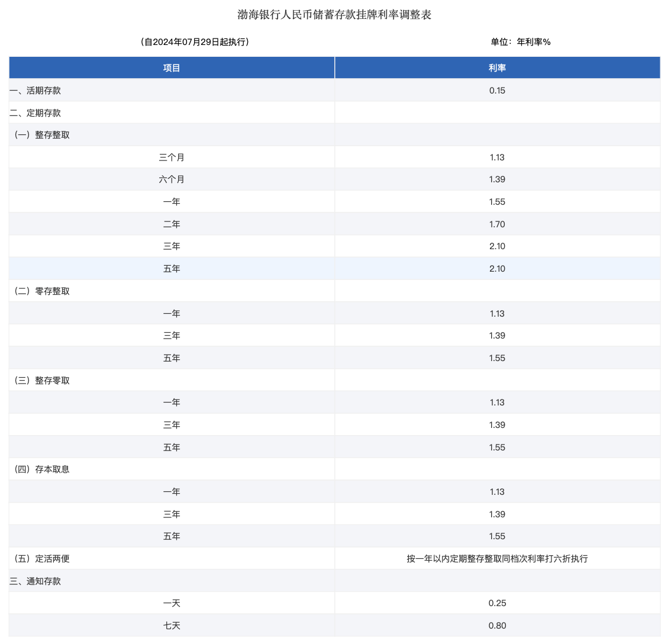This screenshot has height=644, width=671.
Task: Click the 1.39 rate in the 六个月 row
Action: pos(497,179)
